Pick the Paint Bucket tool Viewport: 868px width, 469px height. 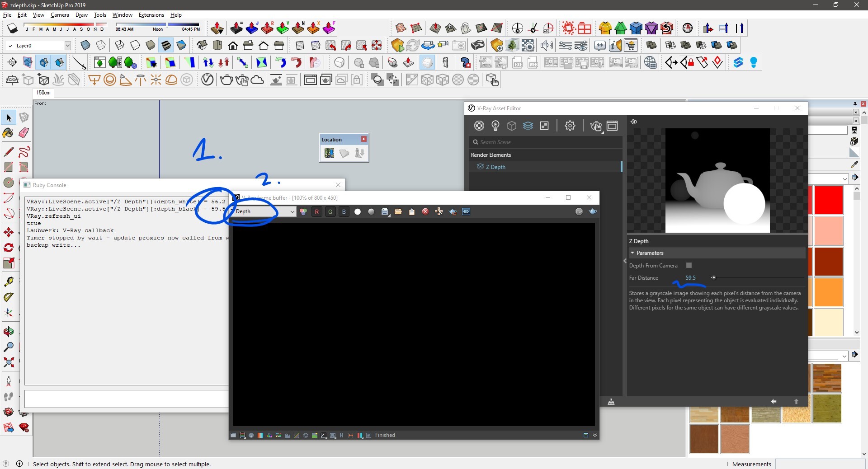pyautogui.click(x=9, y=133)
